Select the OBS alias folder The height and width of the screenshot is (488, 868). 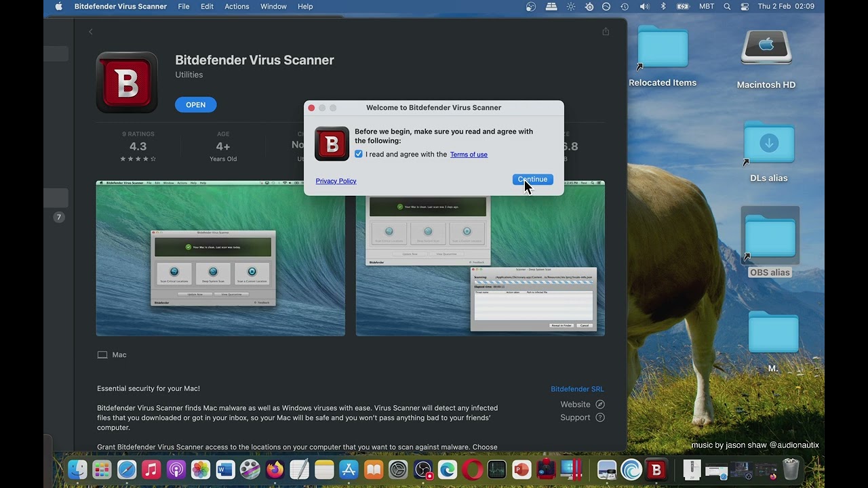point(770,237)
